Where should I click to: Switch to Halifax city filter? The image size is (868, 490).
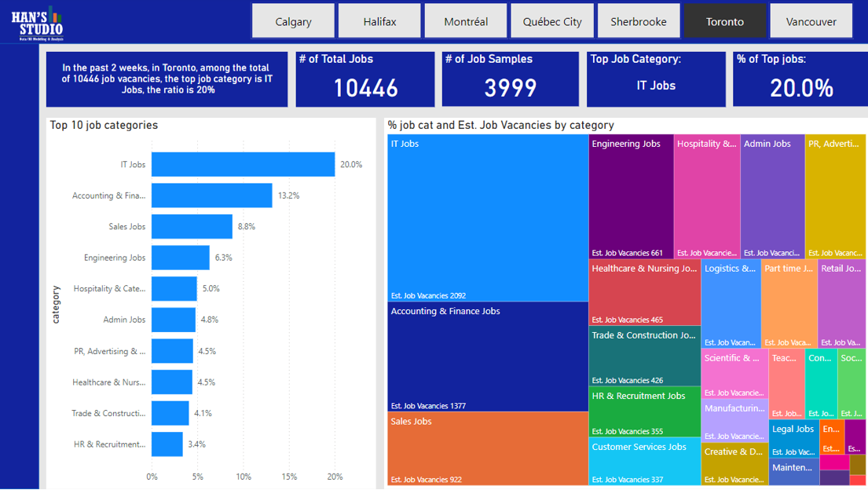coord(379,21)
